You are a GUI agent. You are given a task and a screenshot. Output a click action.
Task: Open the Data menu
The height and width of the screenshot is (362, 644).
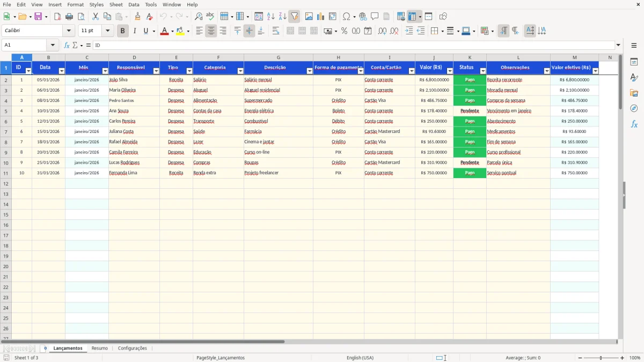tap(134, 4)
